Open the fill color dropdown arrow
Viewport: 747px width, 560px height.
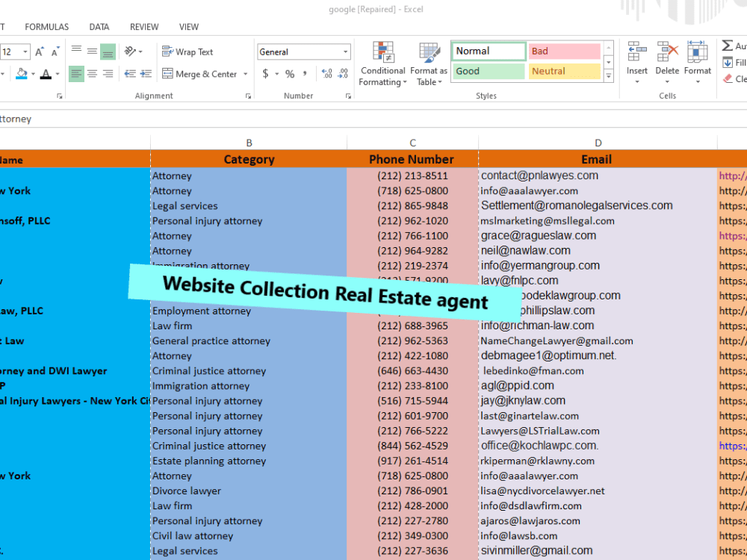coord(33,74)
